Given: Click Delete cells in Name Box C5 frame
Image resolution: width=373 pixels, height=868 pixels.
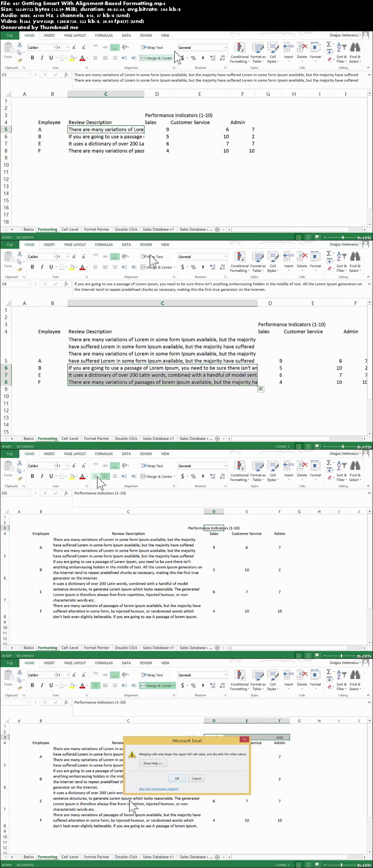Looking at the screenshot, I should coord(302,52).
